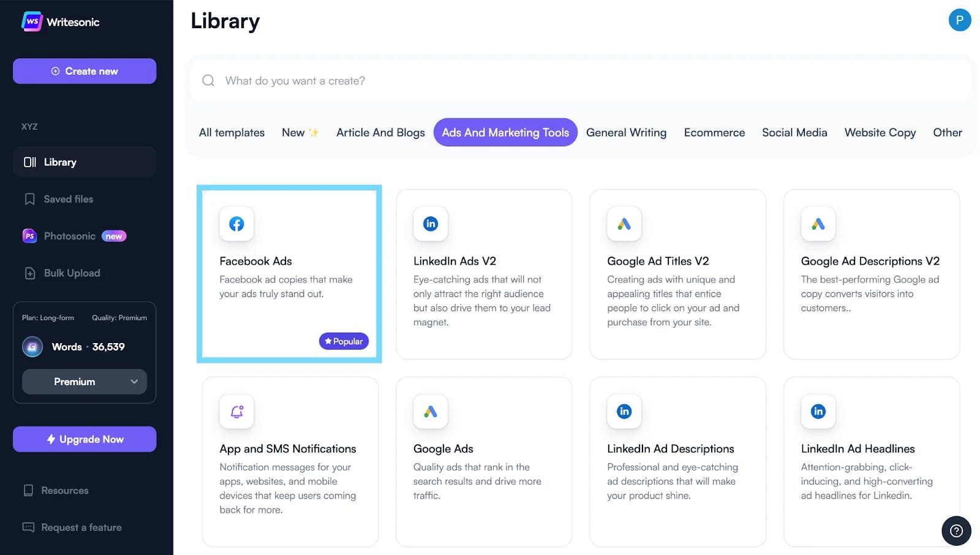The image size is (980, 555).
Task: Open the App and SMS Notifications bell icon
Action: coord(236,412)
